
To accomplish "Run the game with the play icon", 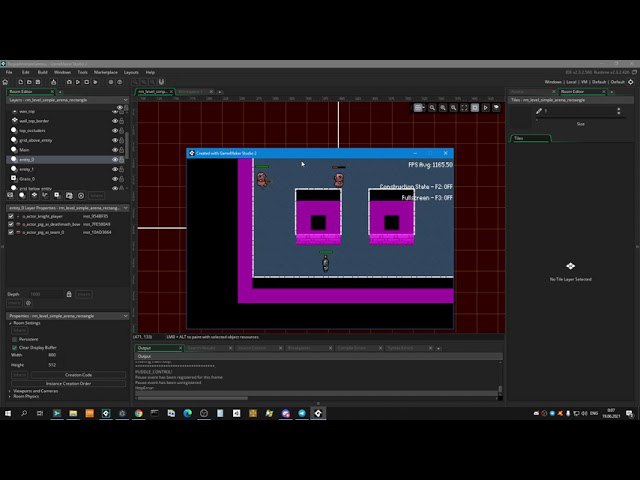I will coord(78,82).
